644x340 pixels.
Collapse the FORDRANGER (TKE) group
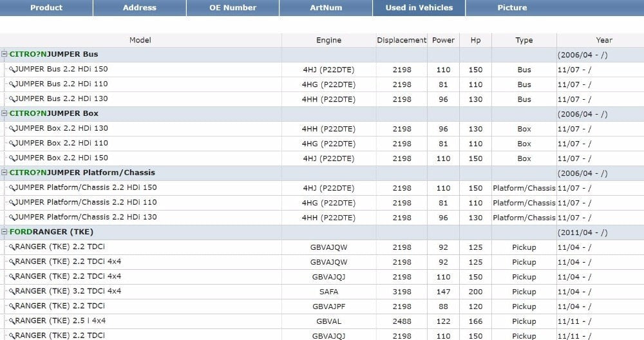click(4, 232)
